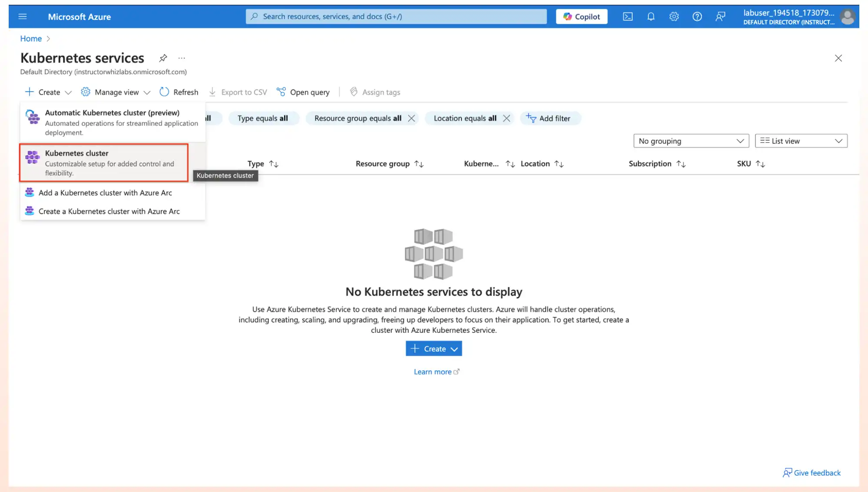Open the help question mark menu
Image resolution: width=868 pixels, height=492 pixels.
697,16
